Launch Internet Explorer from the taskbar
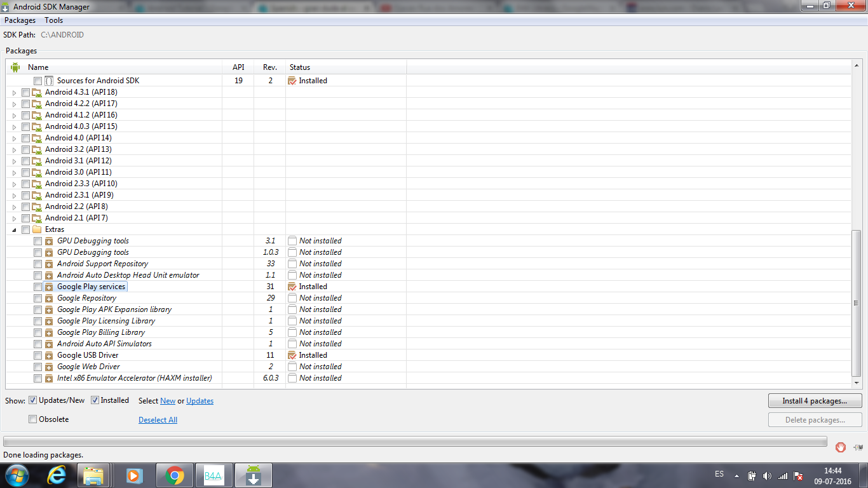Image resolution: width=868 pixels, height=488 pixels. (x=57, y=475)
